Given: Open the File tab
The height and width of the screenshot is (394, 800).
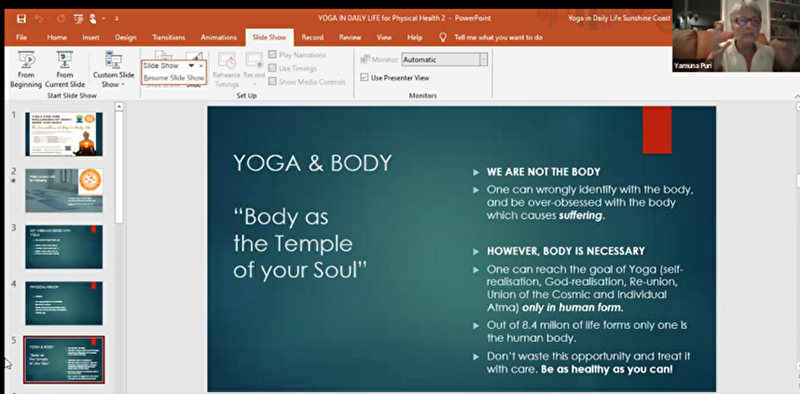Looking at the screenshot, I should pos(21,37).
